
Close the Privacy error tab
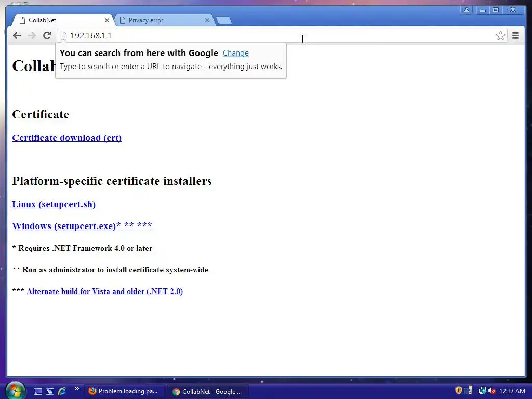(207, 20)
